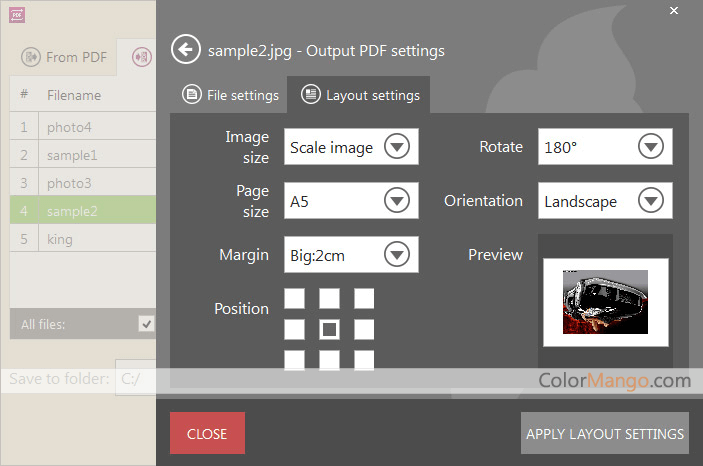The width and height of the screenshot is (703, 466).
Task: Open the Page size A5 dropdown
Action: coord(397,201)
